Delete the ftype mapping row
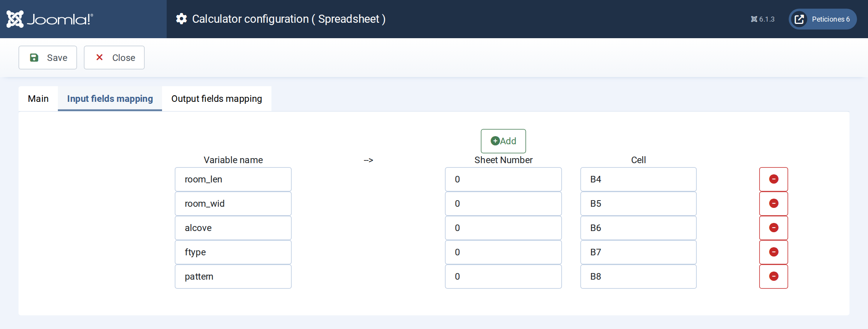 click(773, 252)
